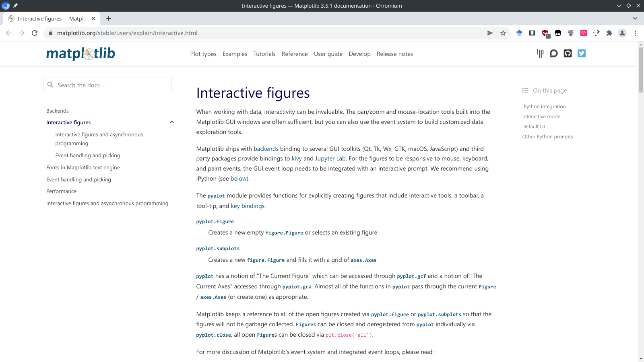The height and width of the screenshot is (362, 644).
Task: Open nested Event handling and picking
Action: click(88, 155)
